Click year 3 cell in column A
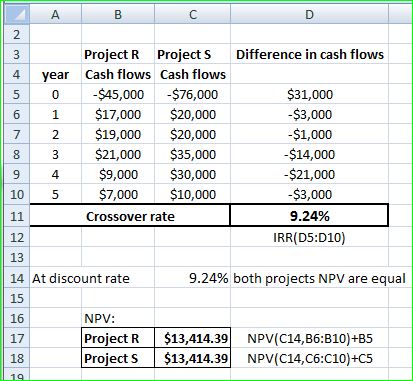The width and height of the screenshot is (413, 381). pyautogui.click(x=56, y=154)
